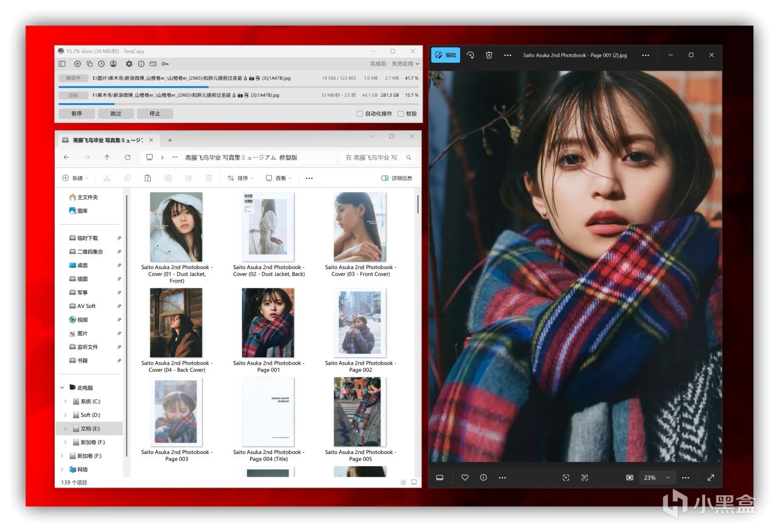The width and height of the screenshot is (779, 532).
Task: Open the 完成后: 关闭应用 dropdown
Action: pyautogui.click(x=394, y=64)
